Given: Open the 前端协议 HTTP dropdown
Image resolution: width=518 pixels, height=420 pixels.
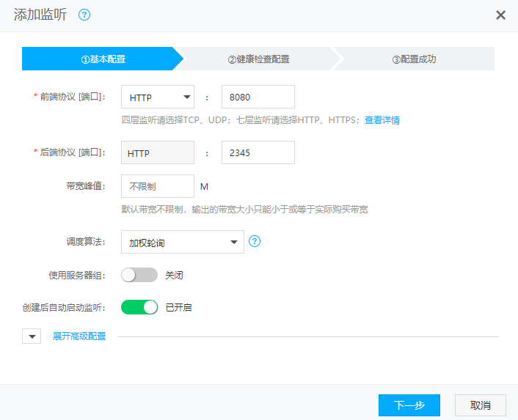Looking at the screenshot, I should click(x=158, y=97).
